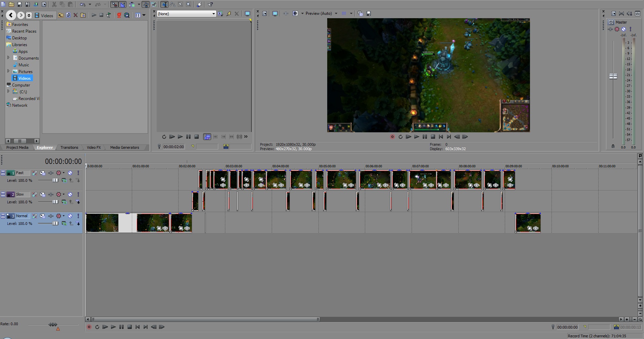
Task: Click the Get Media from the Web icon
Action: tap(127, 15)
